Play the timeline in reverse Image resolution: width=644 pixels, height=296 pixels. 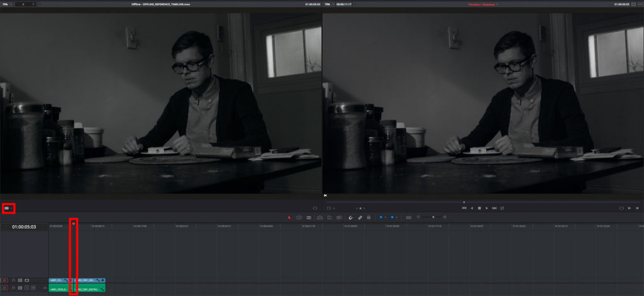(472, 208)
